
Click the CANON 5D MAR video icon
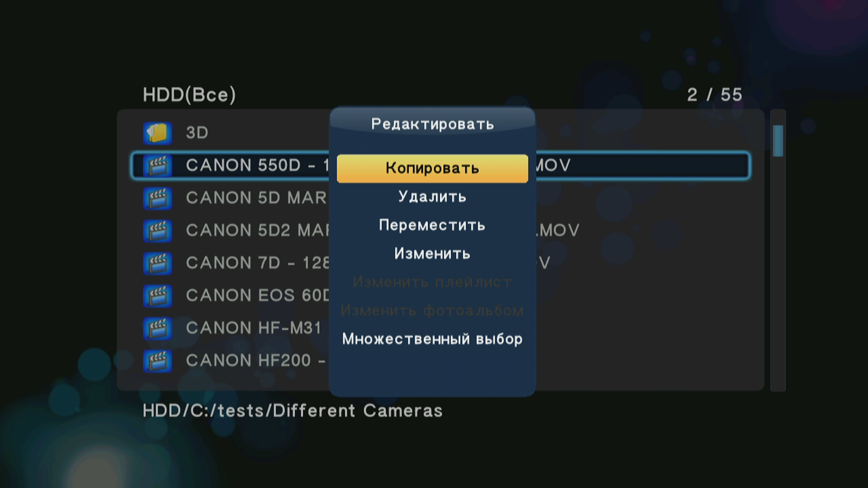click(x=157, y=198)
